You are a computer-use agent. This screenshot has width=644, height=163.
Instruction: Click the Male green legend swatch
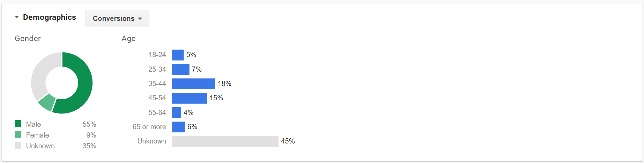(x=18, y=124)
